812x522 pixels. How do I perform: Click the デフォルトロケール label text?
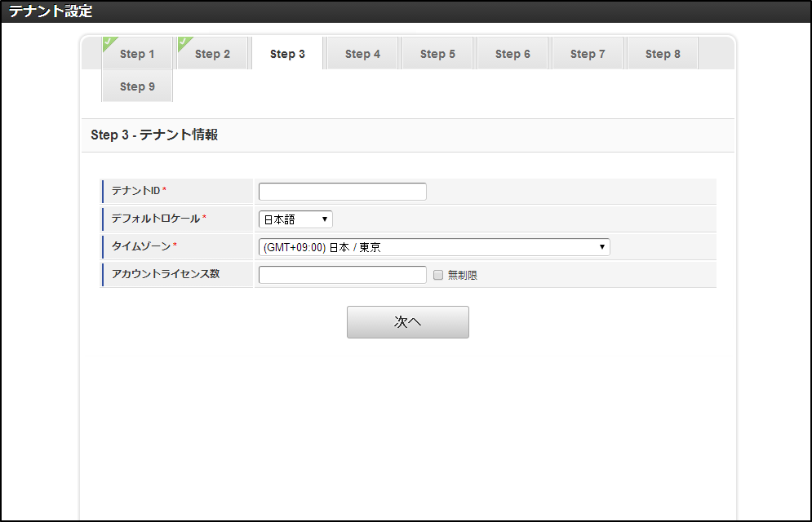155,219
